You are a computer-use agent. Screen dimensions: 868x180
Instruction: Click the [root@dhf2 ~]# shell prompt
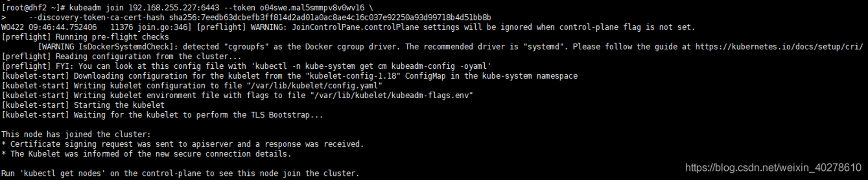33,8
